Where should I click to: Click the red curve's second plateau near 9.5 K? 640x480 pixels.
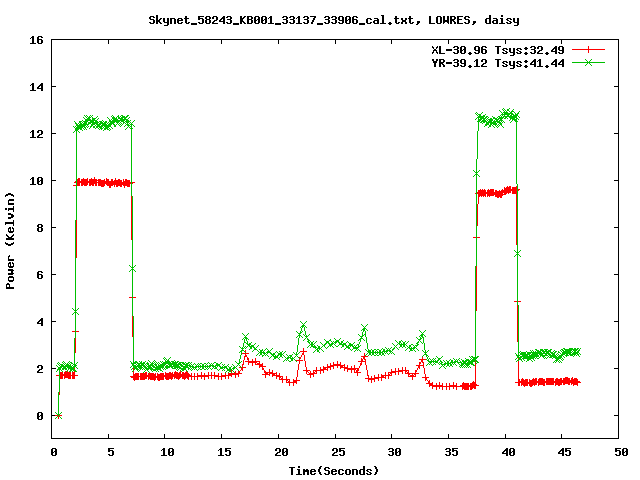coord(496,192)
